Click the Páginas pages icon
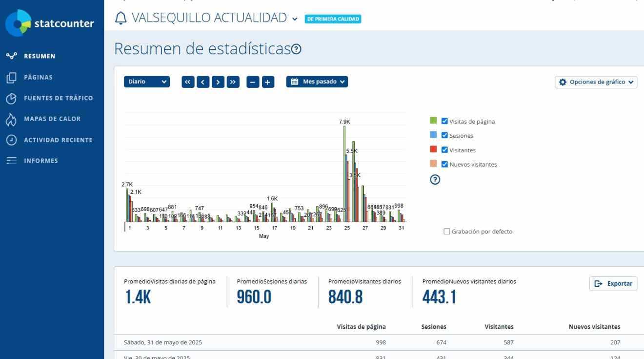The width and height of the screenshot is (644, 359). (12, 78)
